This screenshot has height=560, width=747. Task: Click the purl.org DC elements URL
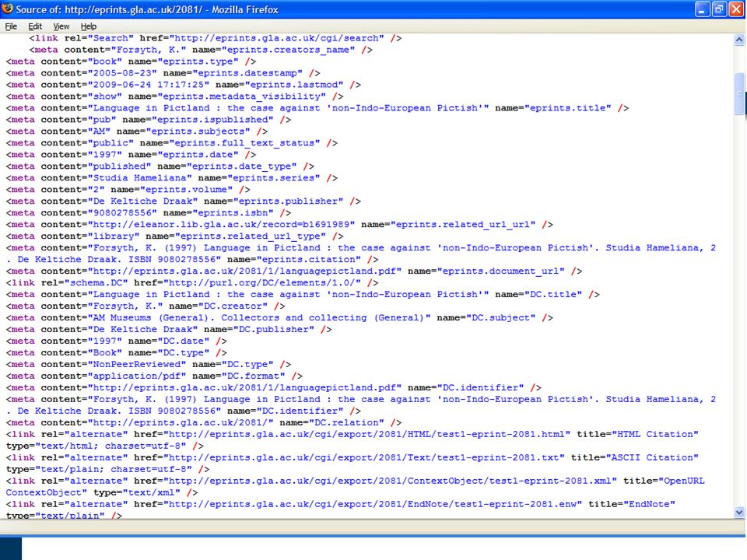tap(262, 283)
